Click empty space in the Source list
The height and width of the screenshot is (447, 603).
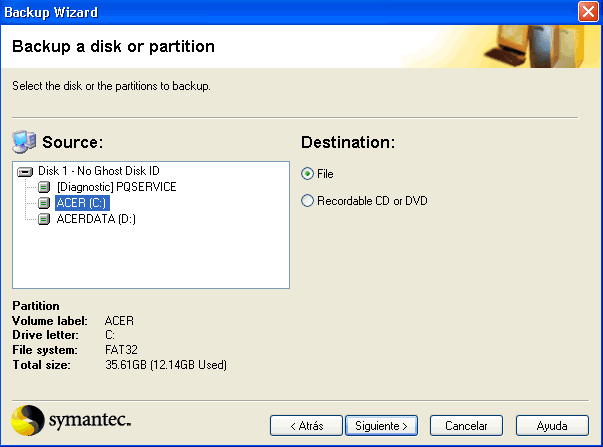pos(150,260)
